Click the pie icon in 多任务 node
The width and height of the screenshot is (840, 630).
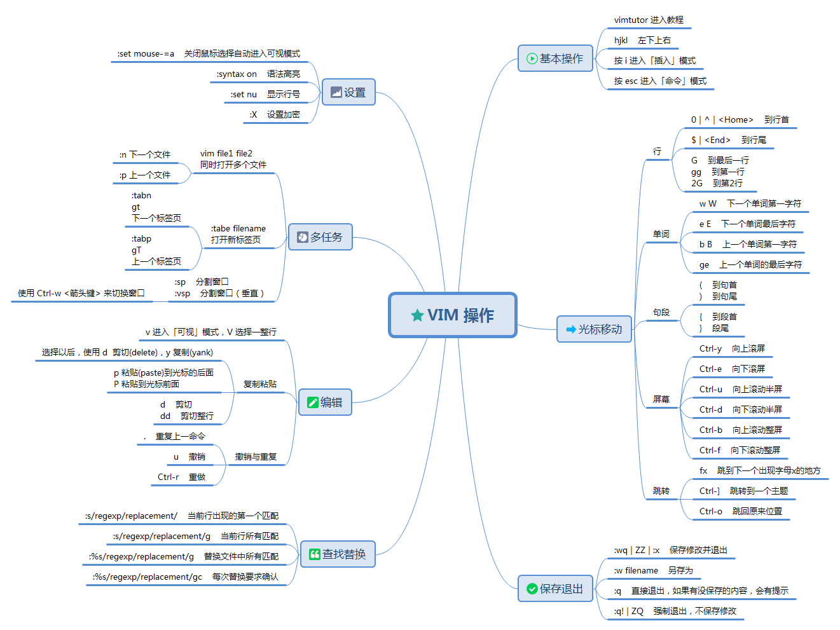pos(303,237)
